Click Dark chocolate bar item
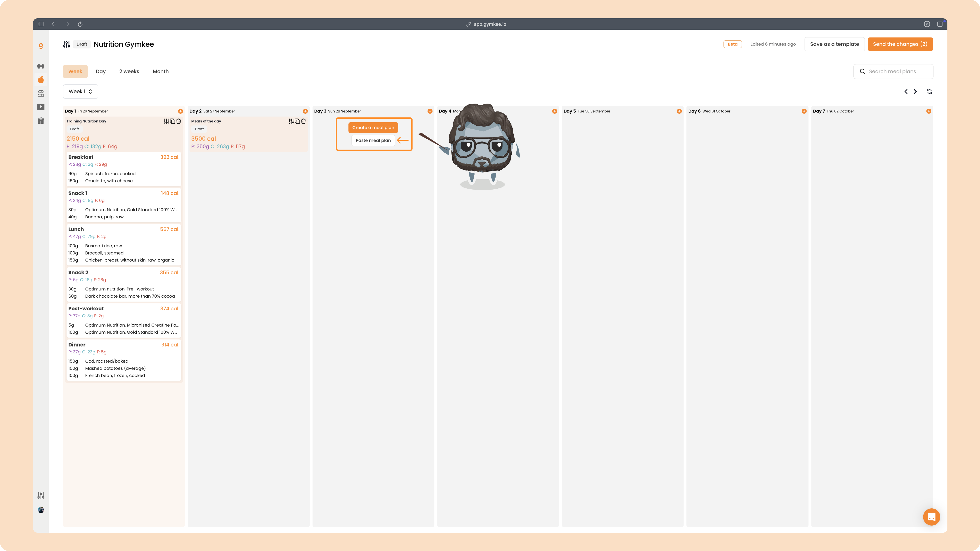The image size is (980, 551). click(x=130, y=296)
